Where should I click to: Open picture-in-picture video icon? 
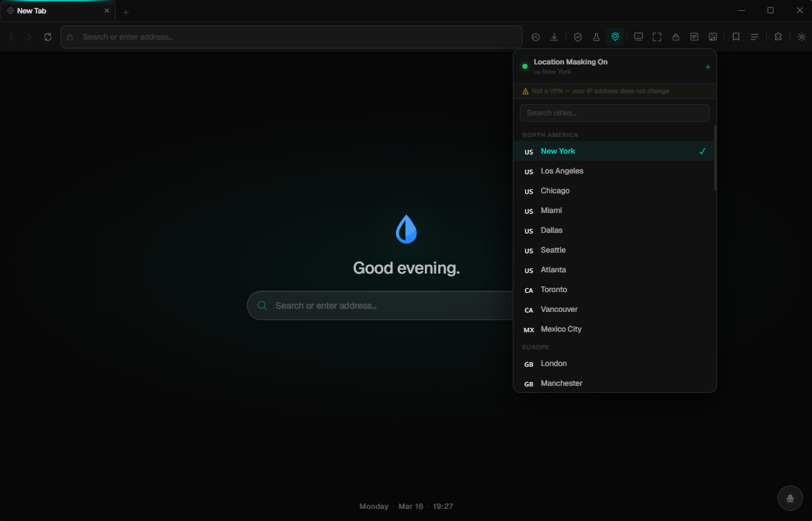click(x=638, y=36)
